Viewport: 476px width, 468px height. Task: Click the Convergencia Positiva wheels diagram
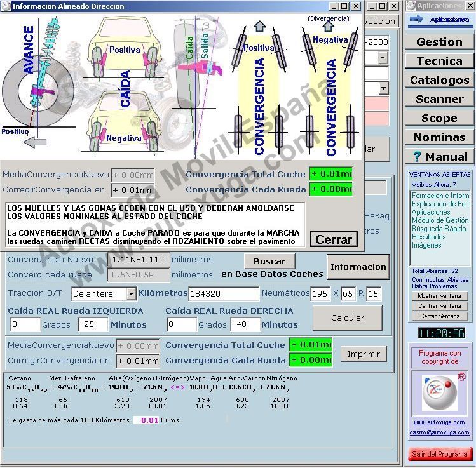pos(259,88)
